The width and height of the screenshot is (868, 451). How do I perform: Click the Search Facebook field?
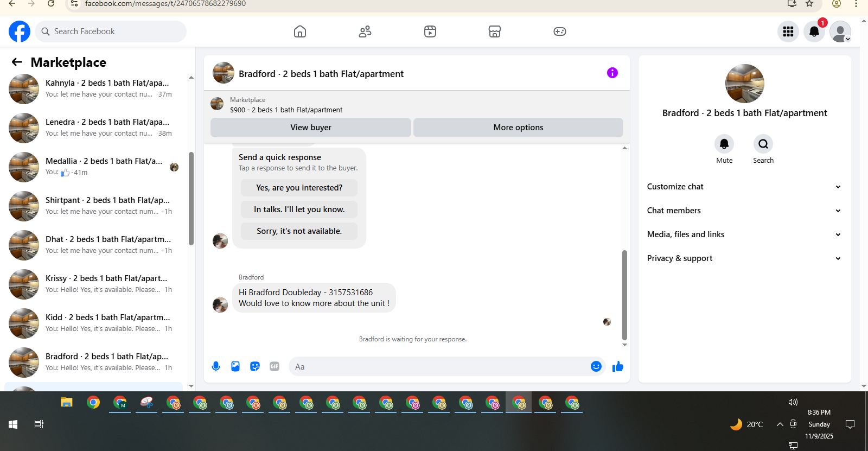click(x=111, y=31)
